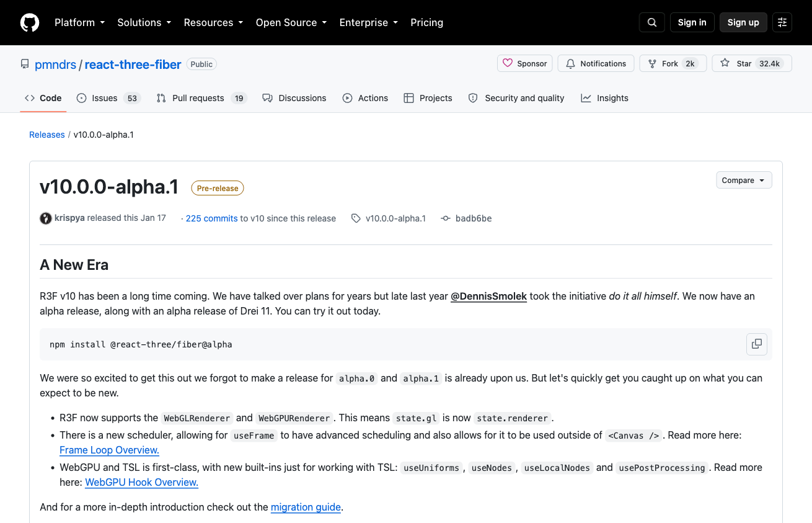Click the Actions tab play icon

point(347,98)
